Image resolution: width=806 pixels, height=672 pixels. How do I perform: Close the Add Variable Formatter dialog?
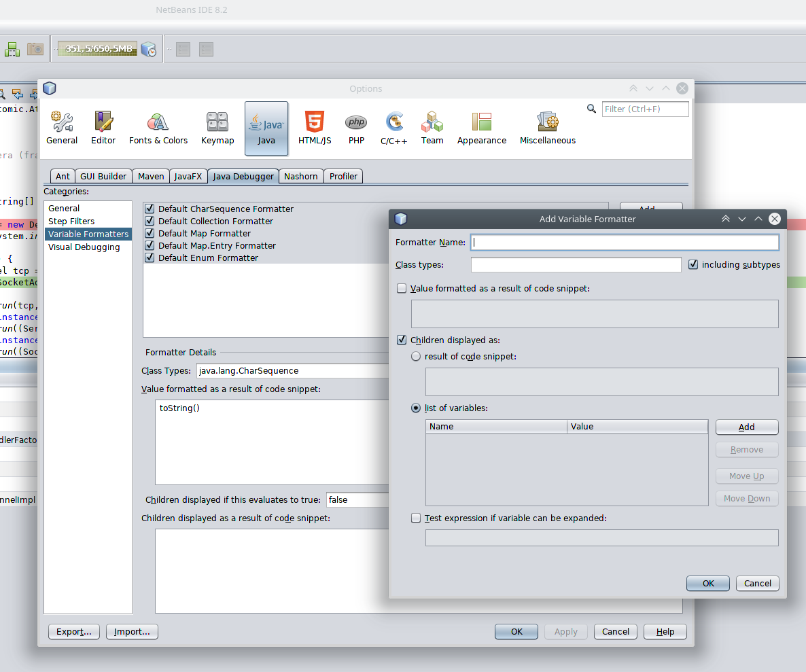tap(775, 219)
